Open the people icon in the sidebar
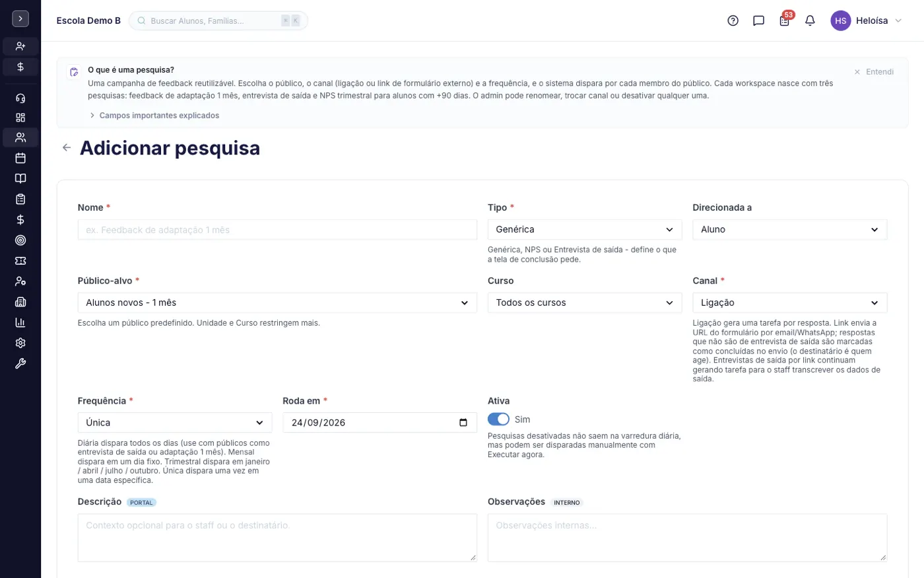The height and width of the screenshot is (578, 924). 20,137
